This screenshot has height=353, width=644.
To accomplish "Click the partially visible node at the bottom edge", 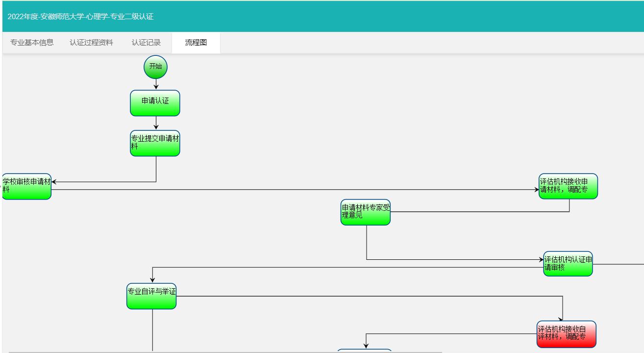I will tap(365, 351).
